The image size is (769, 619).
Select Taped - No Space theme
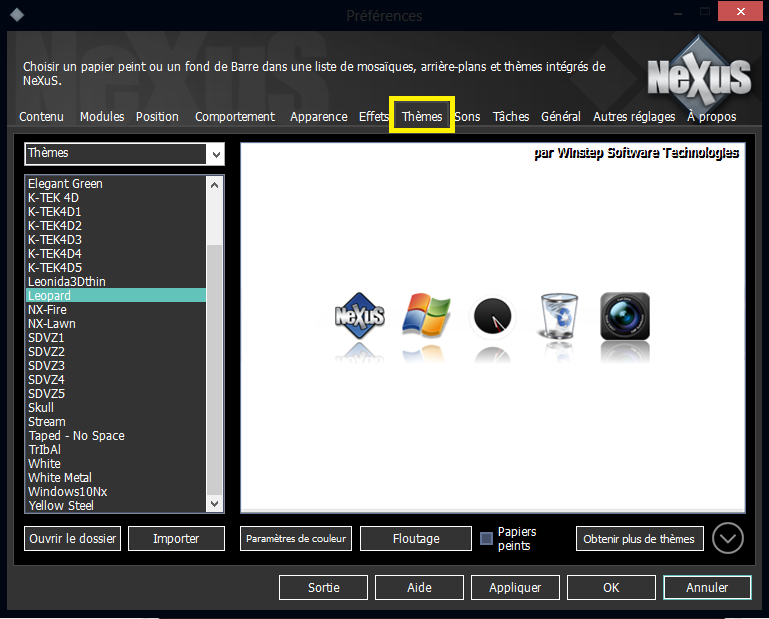(116, 436)
